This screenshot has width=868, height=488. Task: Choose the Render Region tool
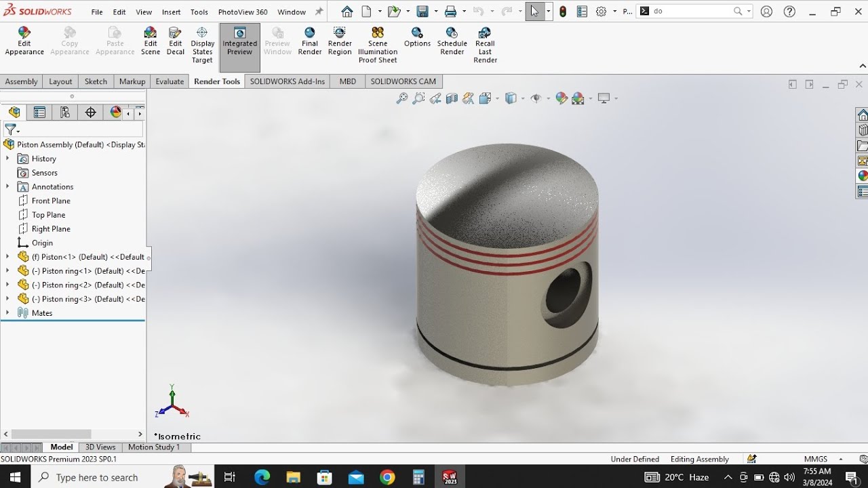point(340,41)
